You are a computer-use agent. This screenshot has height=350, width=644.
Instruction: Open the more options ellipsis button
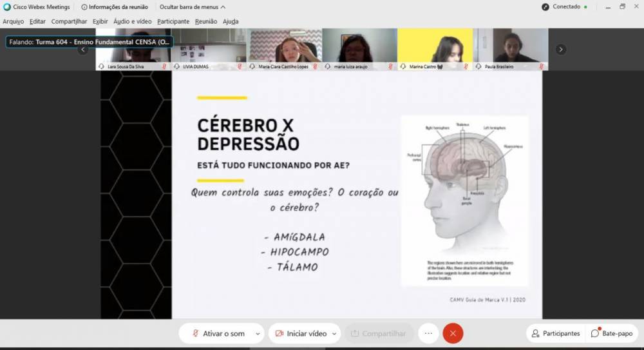coord(428,333)
